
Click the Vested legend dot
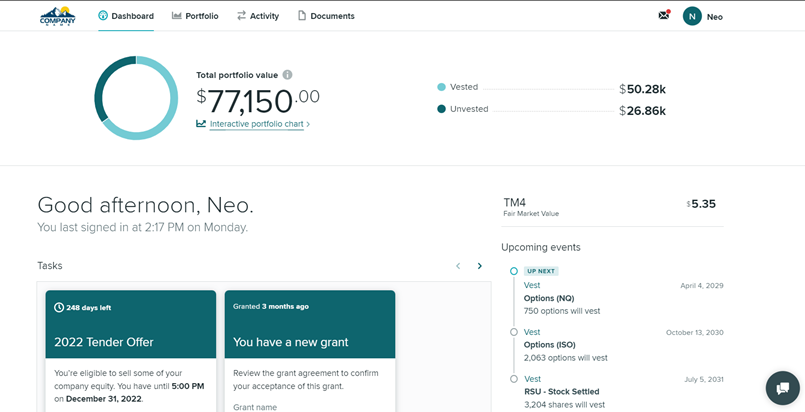click(441, 87)
